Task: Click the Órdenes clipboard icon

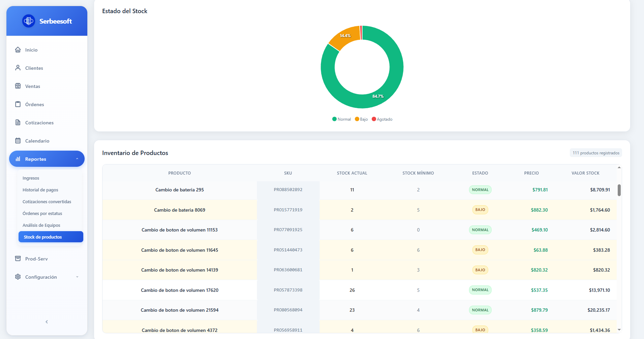Action: [18, 104]
